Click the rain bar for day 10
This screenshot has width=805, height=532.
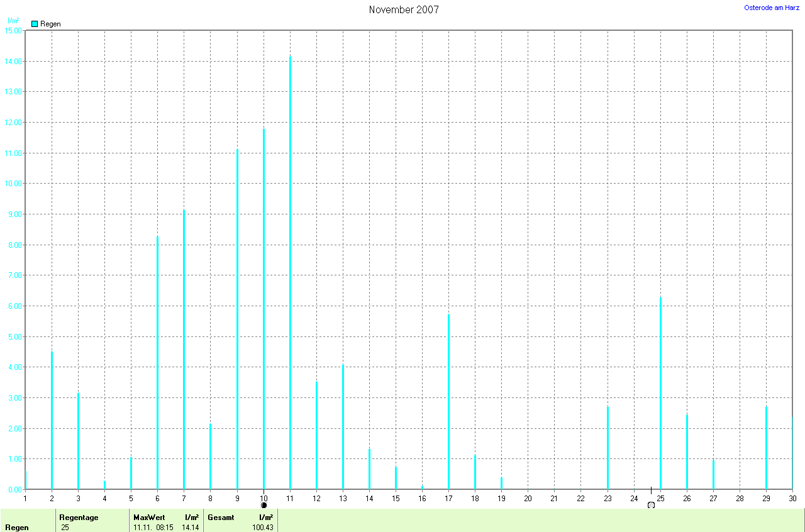coord(264,308)
